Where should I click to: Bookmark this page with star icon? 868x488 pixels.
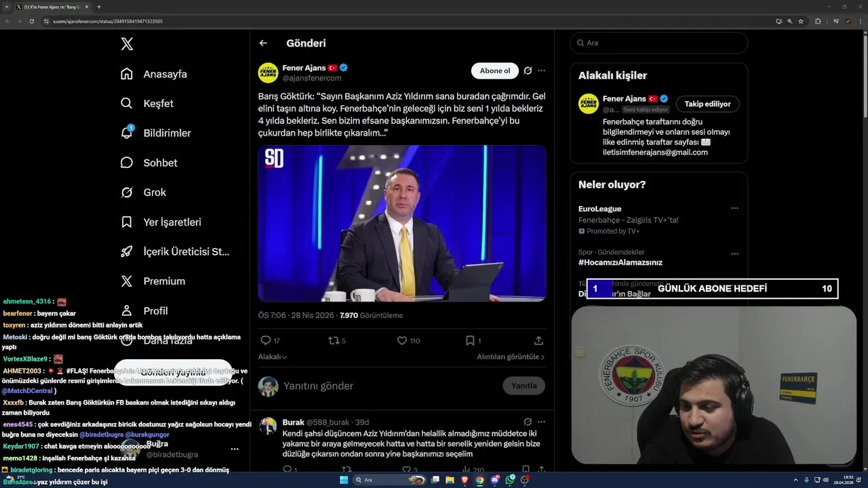[801, 21]
